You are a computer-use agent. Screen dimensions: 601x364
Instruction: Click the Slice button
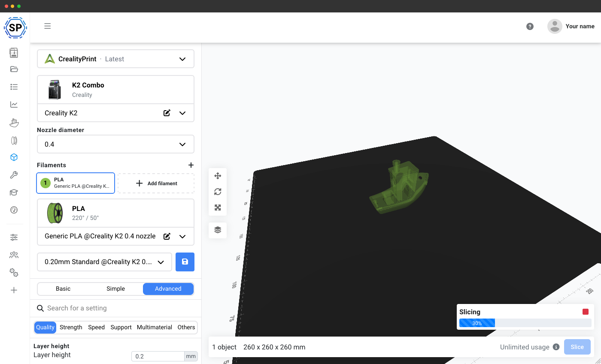click(577, 347)
